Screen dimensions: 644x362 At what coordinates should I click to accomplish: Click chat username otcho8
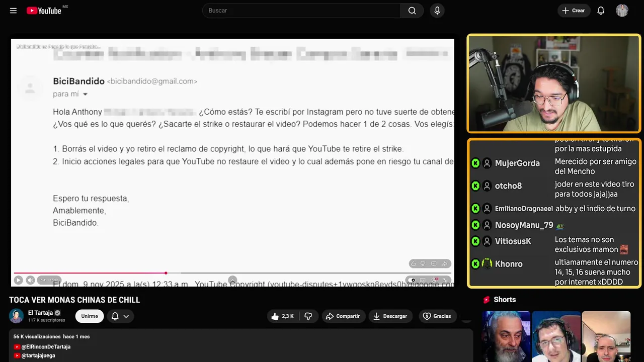coord(508,186)
